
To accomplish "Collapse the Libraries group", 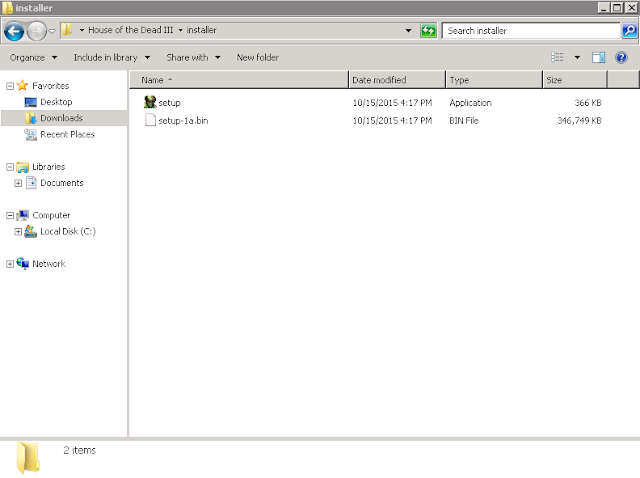I will [x=10, y=167].
